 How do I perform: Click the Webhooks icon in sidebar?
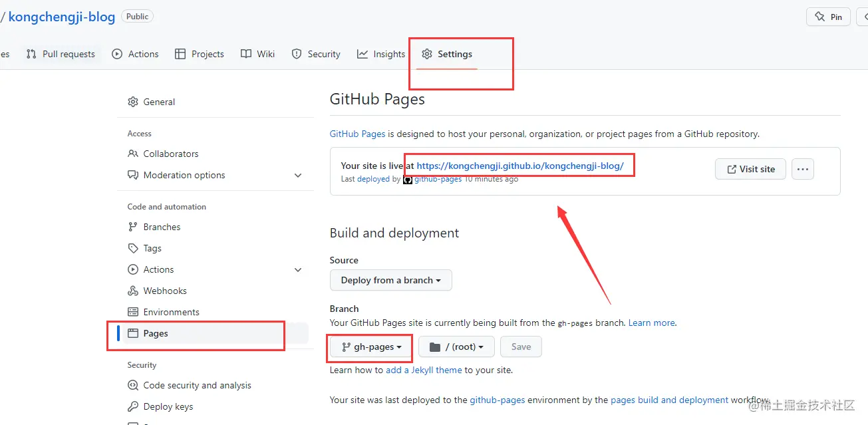pos(133,291)
